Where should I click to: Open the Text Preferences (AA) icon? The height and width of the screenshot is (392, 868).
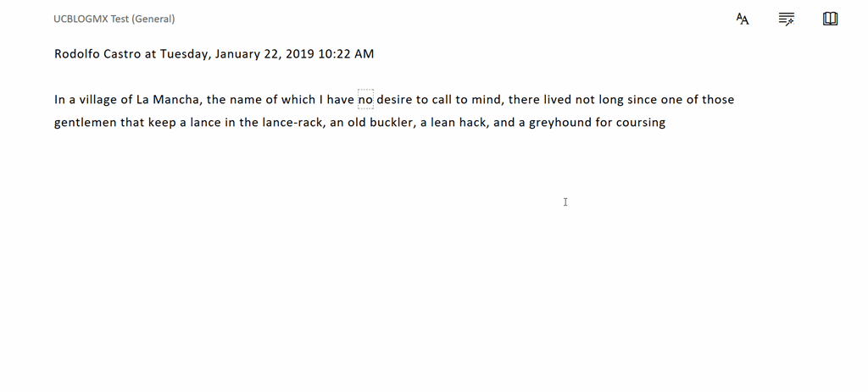pyautogui.click(x=743, y=19)
